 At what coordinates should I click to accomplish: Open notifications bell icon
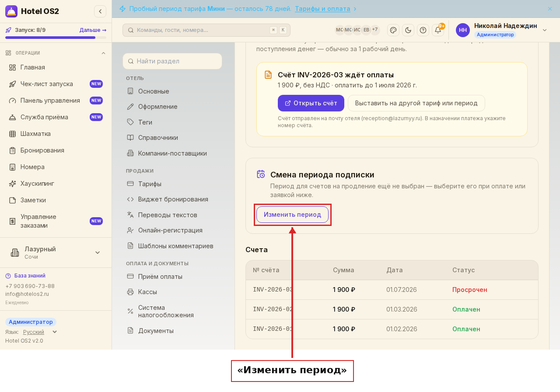438,30
